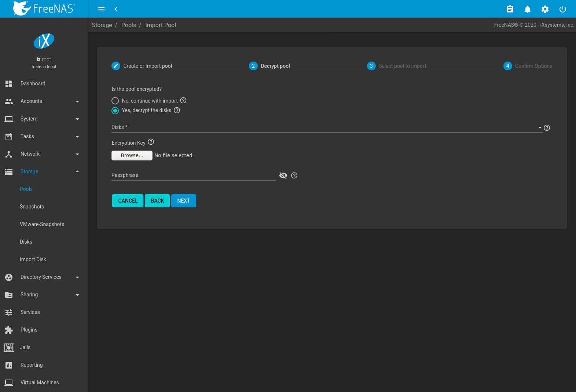
Task: Open the alerts bell icon
Action: pos(527,9)
